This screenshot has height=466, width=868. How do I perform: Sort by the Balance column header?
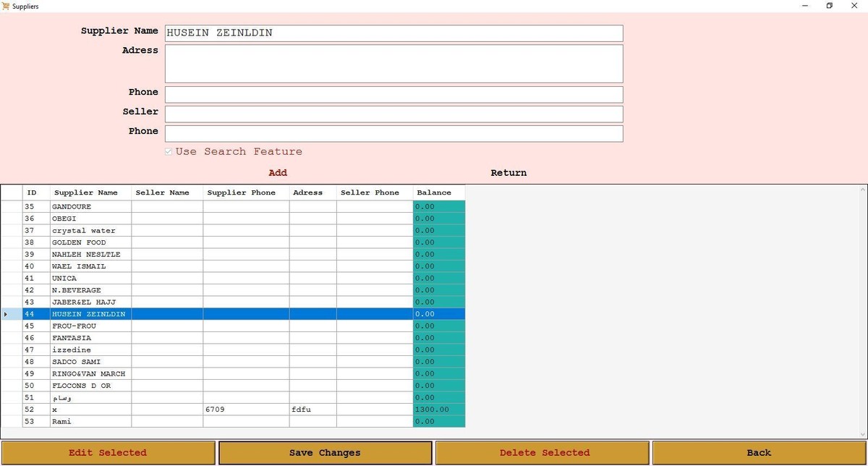pos(438,192)
